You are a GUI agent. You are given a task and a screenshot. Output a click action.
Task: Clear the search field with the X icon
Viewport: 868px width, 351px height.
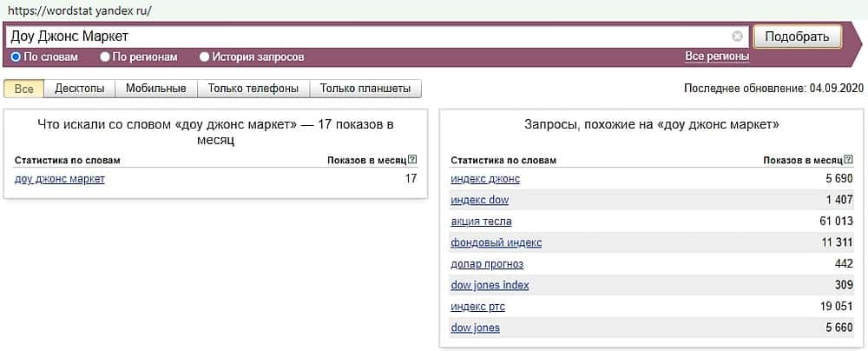pos(737,36)
